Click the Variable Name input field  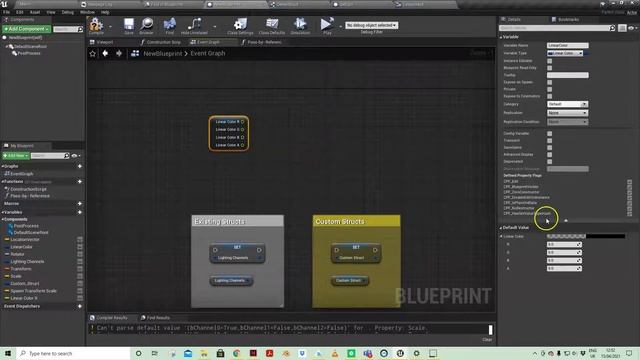pyautogui.click(x=568, y=45)
